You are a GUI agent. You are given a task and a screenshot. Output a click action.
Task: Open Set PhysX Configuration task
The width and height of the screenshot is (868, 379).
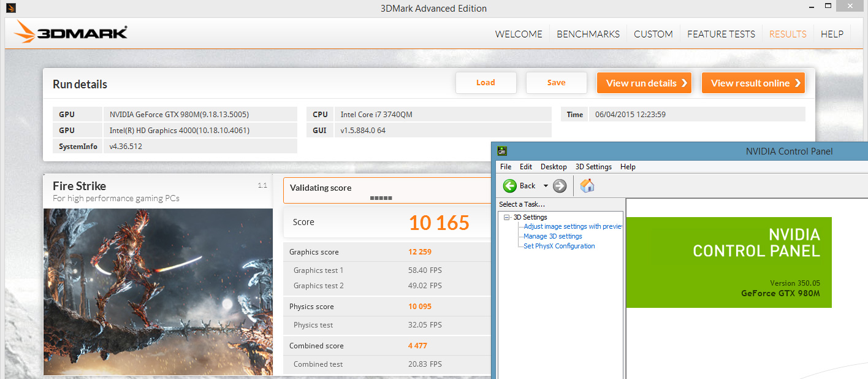[x=559, y=246]
